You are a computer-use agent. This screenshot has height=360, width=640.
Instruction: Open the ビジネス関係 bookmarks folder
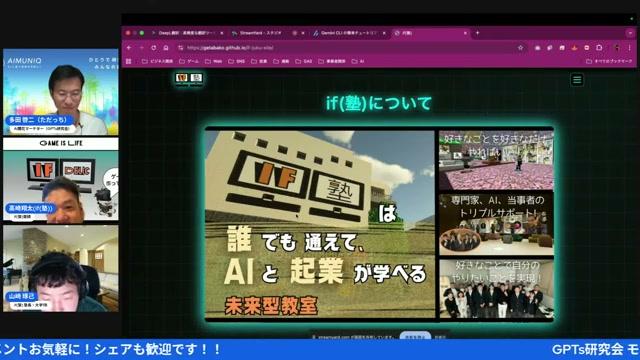157,61
